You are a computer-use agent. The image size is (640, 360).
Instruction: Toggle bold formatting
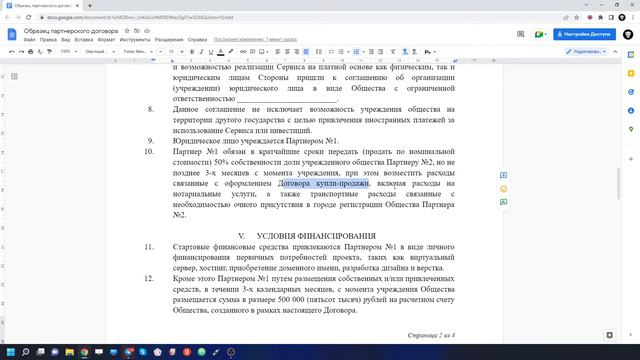coord(192,52)
